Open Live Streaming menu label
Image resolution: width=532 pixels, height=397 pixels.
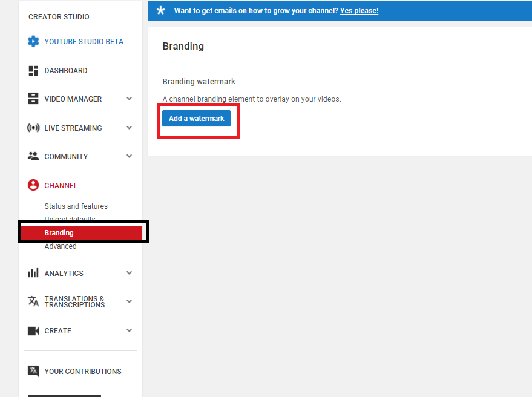pyautogui.click(x=73, y=128)
